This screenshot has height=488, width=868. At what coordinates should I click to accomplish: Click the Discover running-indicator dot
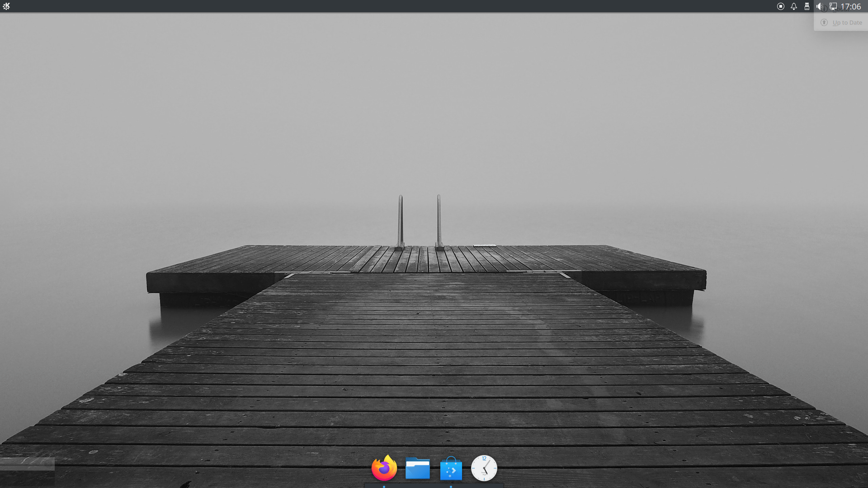click(x=451, y=487)
